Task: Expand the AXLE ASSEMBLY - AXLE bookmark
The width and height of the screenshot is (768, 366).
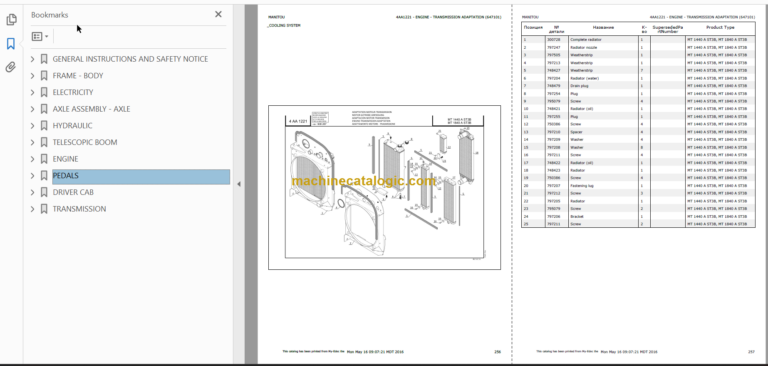Action: (33, 109)
